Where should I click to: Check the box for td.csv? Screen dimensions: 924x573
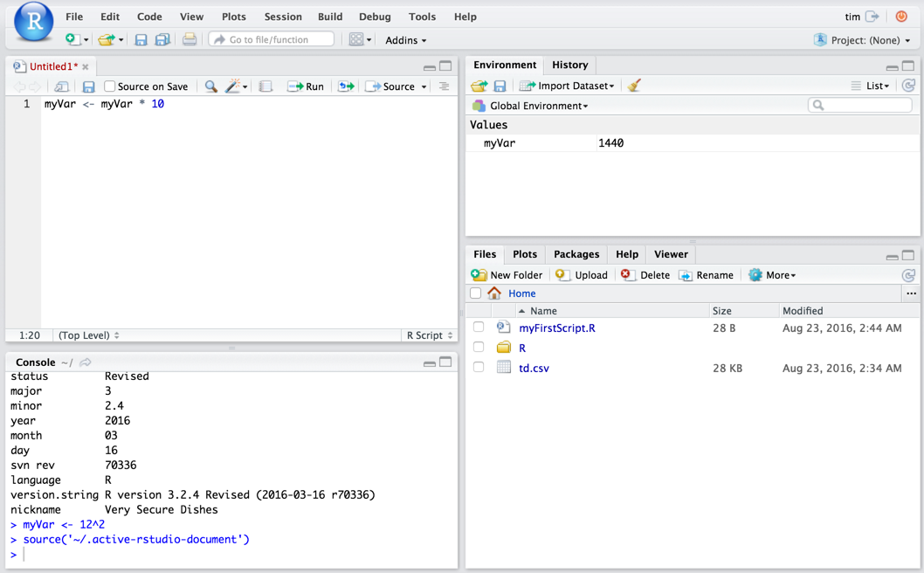(479, 367)
